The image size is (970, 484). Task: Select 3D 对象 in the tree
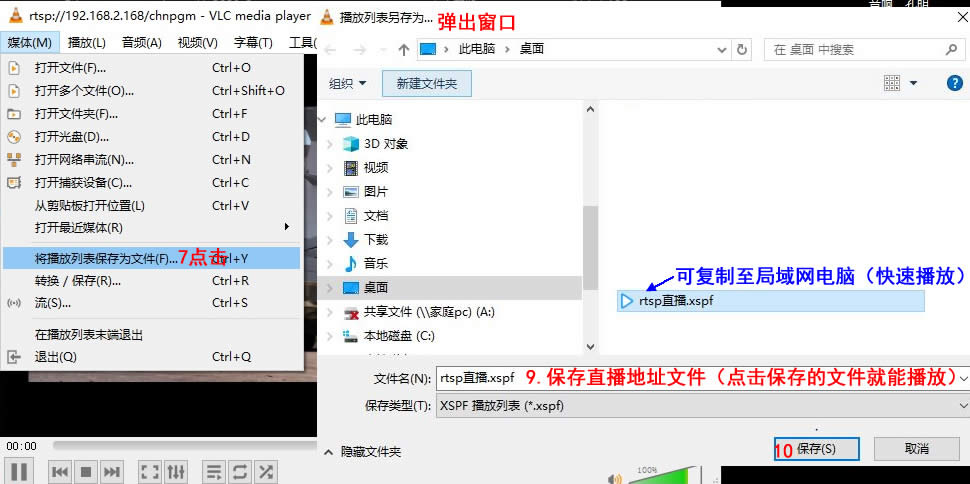[x=386, y=144]
